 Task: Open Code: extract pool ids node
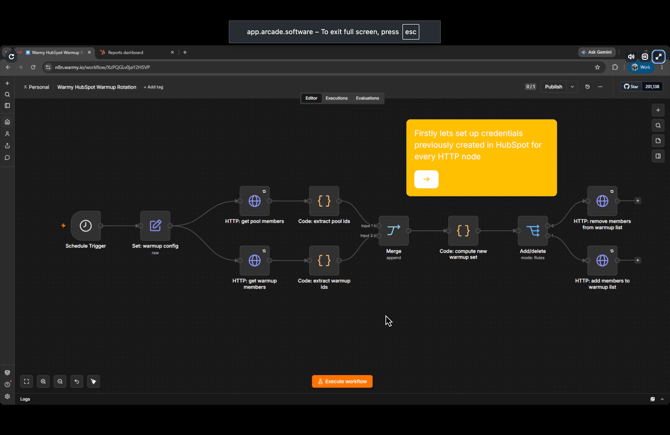[324, 201]
